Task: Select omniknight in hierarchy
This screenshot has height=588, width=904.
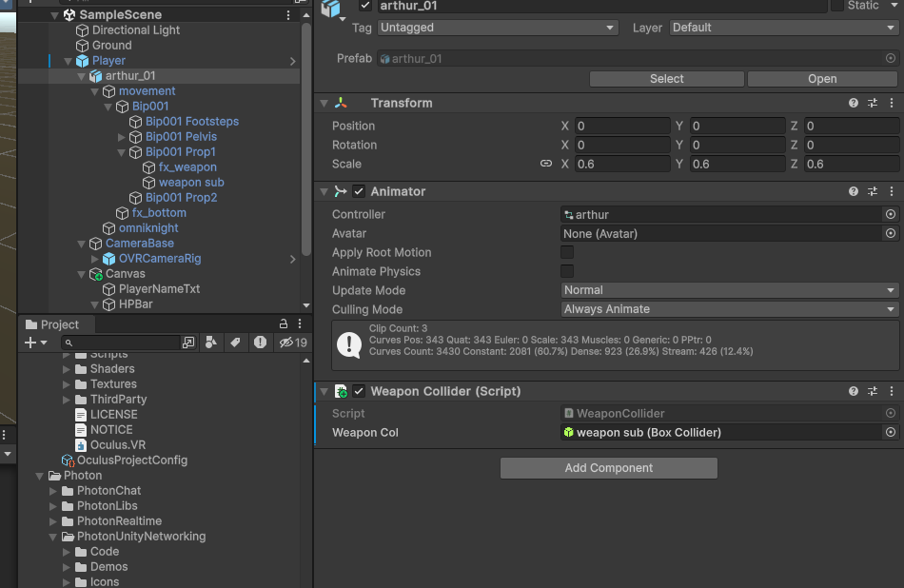Action: [148, 228]
